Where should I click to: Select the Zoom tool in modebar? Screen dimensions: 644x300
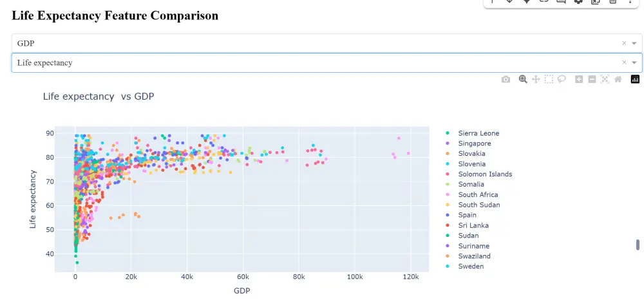[x=523, y=79]
